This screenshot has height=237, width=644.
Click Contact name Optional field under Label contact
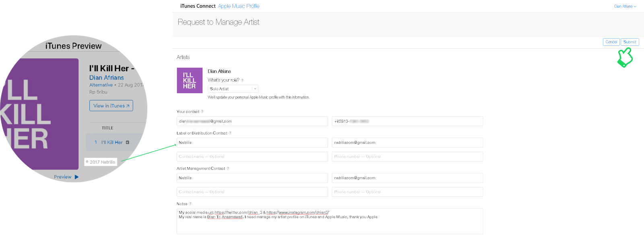(252, 157)
